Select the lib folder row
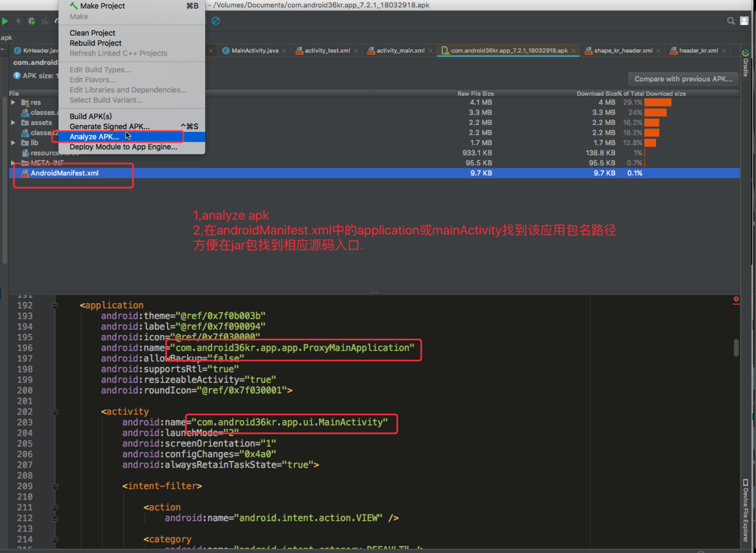This screenshot has height=553, width=756. [374, 143]
